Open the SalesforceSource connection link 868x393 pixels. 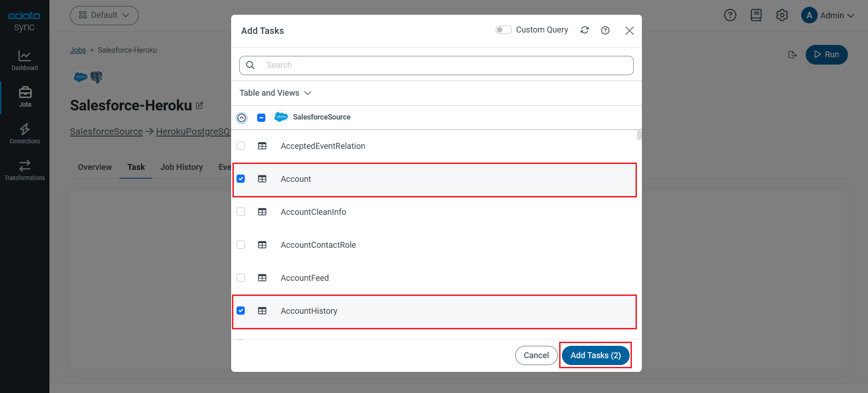pos(106,131)
